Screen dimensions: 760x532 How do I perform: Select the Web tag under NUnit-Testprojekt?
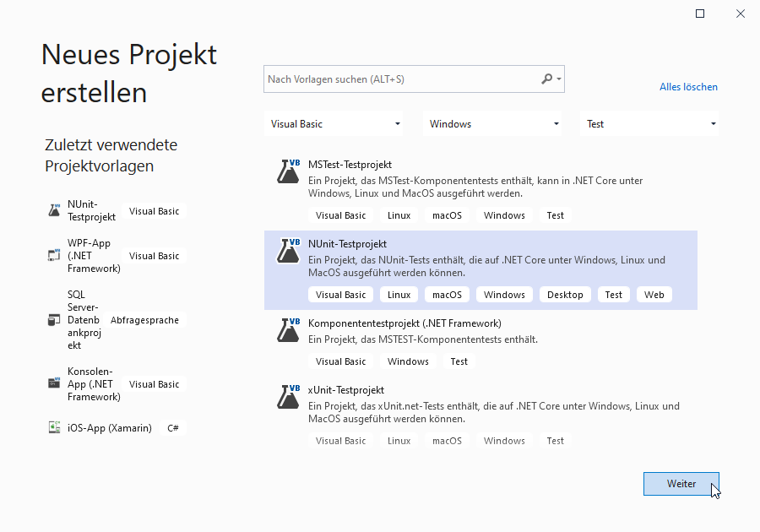click(654, 294)
